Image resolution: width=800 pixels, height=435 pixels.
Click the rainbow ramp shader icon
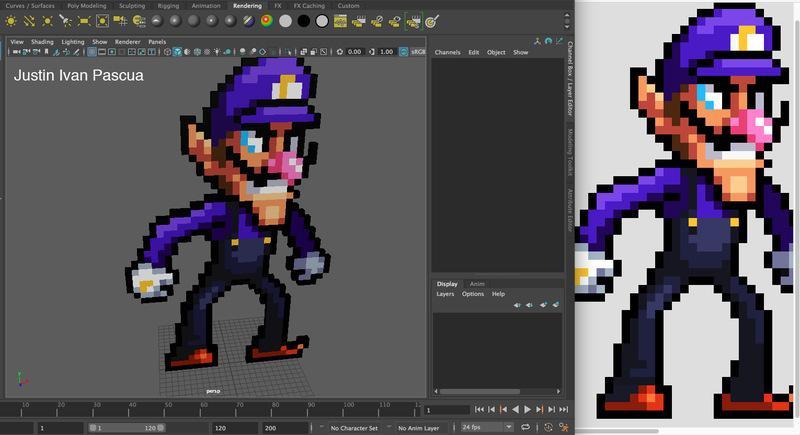pos(266,20)
